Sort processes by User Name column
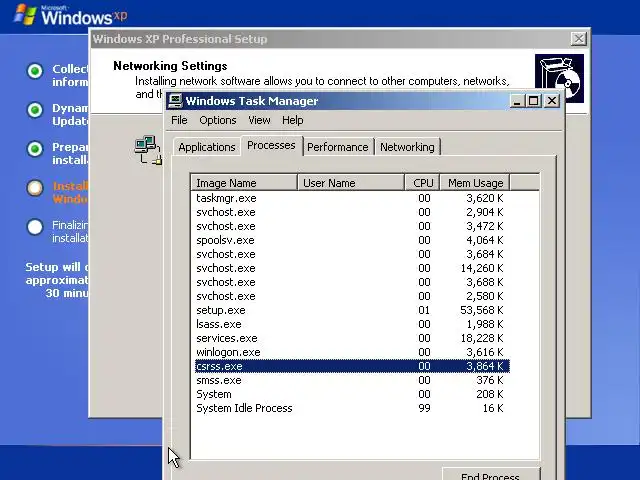The width and height of the screenshot is (640, 480). (351, 183)
